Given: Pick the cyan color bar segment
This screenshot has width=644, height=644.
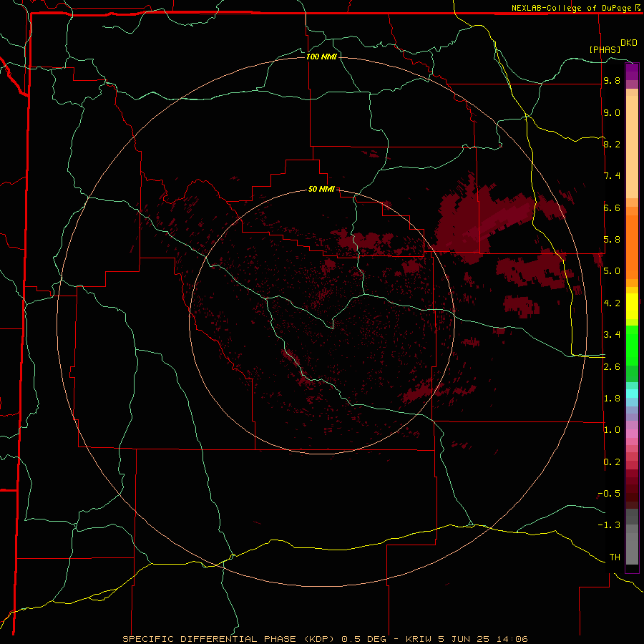Looking at the screenshot, I should (x=632, y=393).
